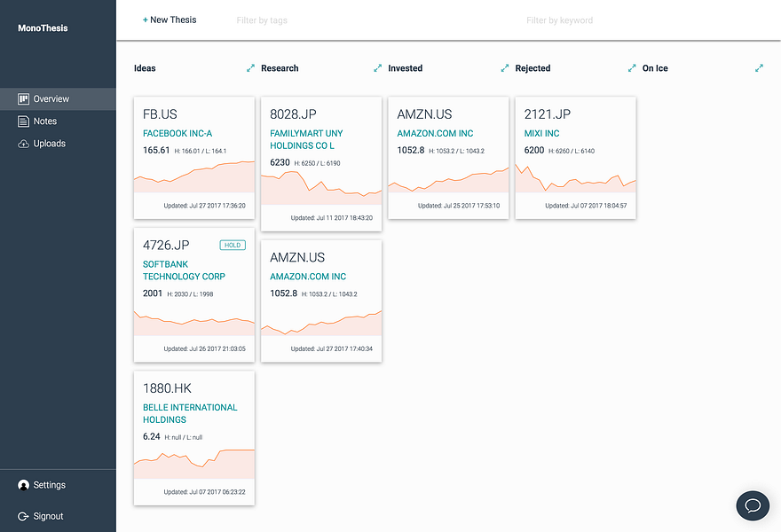The image size is (781, 532).
Task: Click the Signout arrow icon
Action: pos(23,517)
